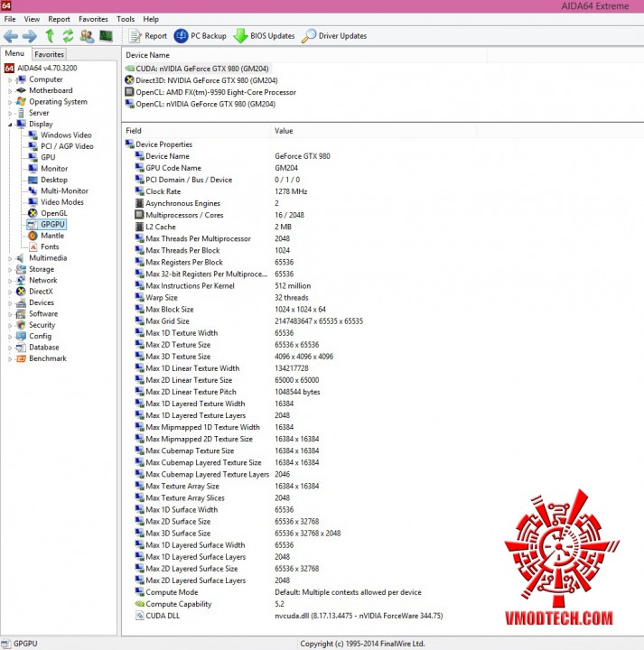This screenshot has height=650, width=644.
Task: Click the Desktop icon in tree
Action: click(x=33, y=180)
